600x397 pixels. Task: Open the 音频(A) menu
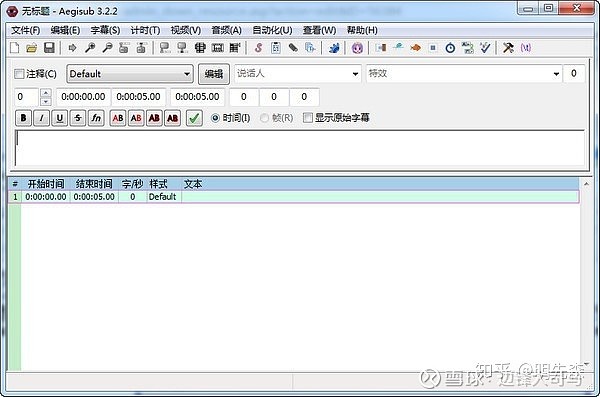[227, 30]
